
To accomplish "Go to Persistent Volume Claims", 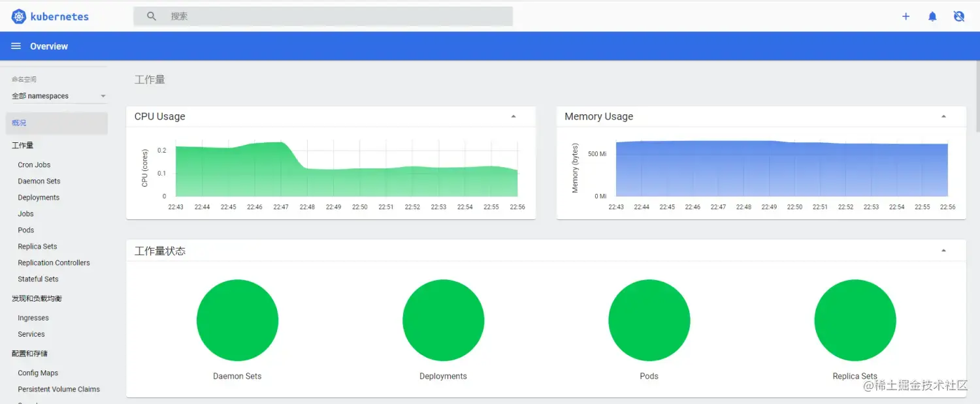I will coord(59,390).
